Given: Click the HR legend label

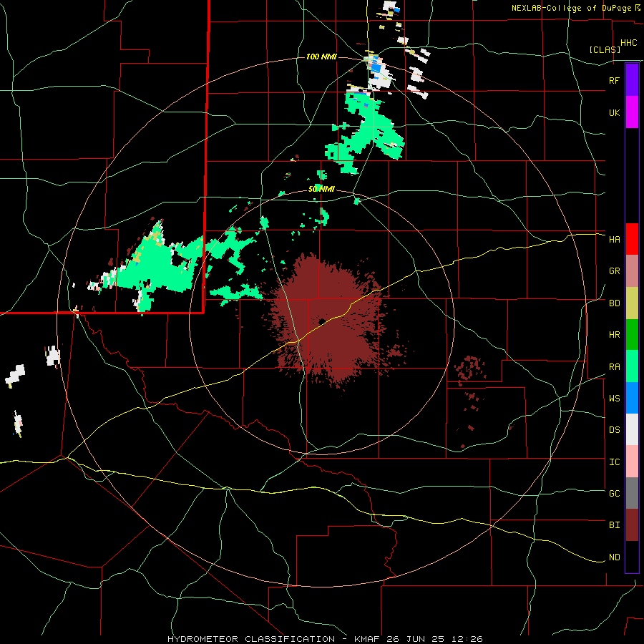Looking at the screenshot, I should (x=614, y=335).
